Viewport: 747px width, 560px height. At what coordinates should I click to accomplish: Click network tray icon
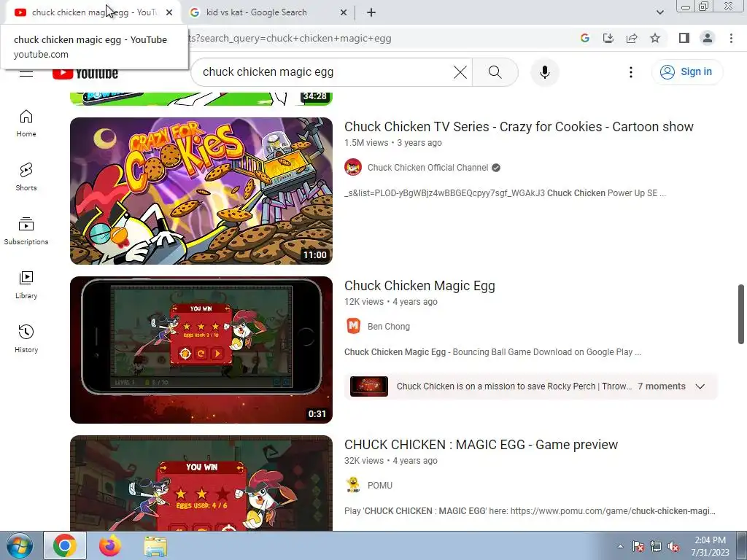click(x=656, y=547)
